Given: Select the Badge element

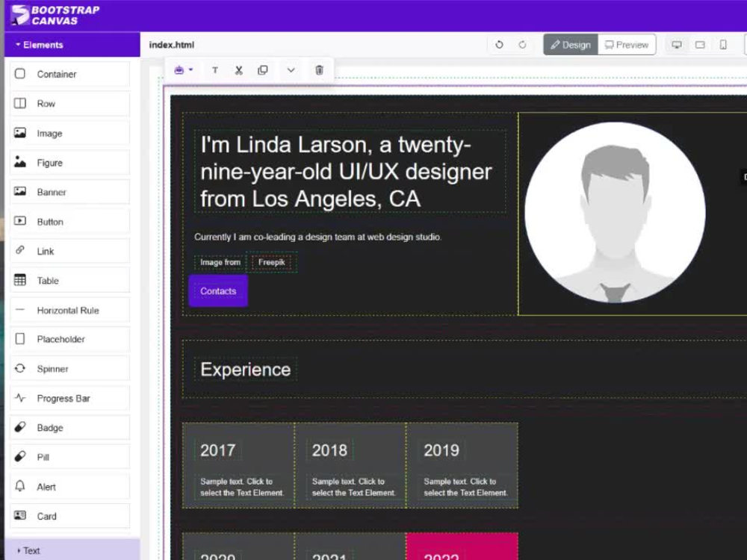Looking at the screenshot, I should point(69,428).
